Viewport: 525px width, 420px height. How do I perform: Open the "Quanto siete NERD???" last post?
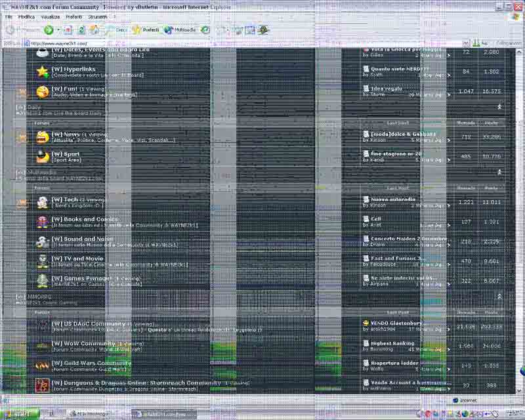coord(400,69)
